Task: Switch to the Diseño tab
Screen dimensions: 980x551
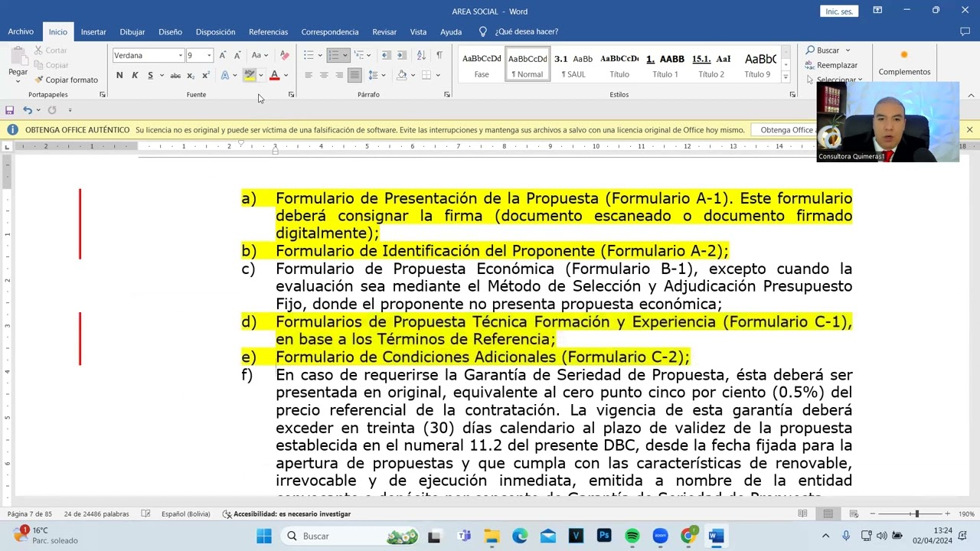Action: coord(170,31)
